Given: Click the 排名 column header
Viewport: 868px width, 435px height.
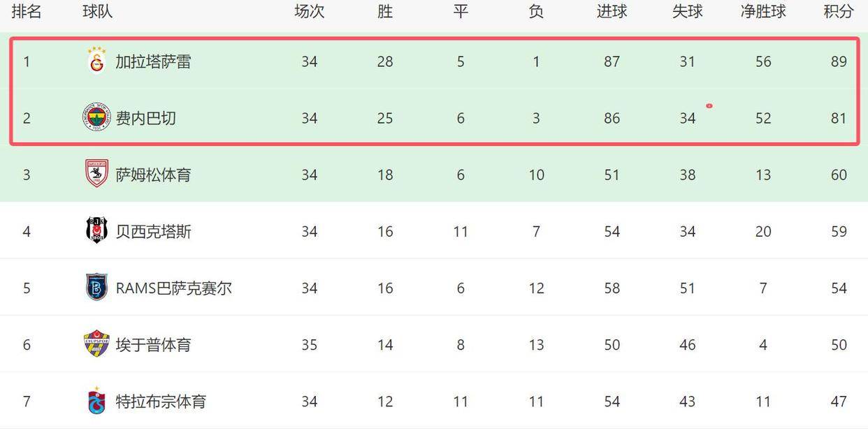Looking at the screenshot, I should (x=27, y=11).
